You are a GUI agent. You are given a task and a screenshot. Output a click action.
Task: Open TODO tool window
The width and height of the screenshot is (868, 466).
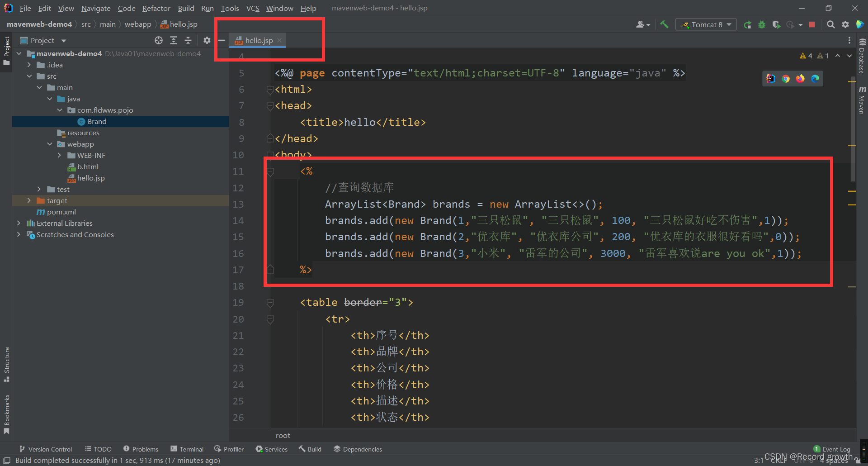coord(98,449)
